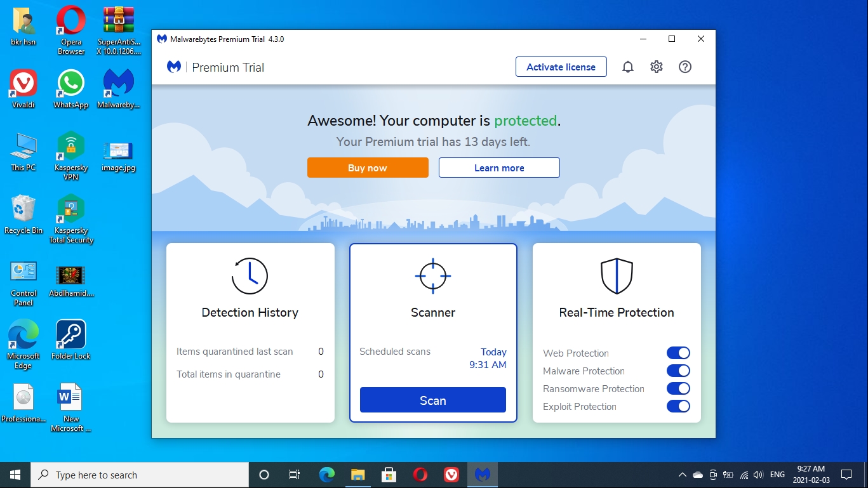Disable Ransomware Protection switch

point(678,388)
